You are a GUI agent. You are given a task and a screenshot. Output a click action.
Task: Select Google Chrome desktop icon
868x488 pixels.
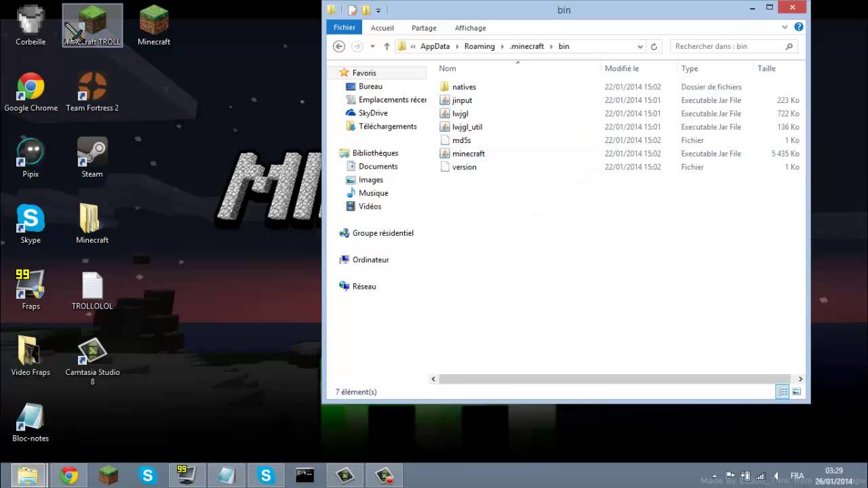[x=31, y=92]
